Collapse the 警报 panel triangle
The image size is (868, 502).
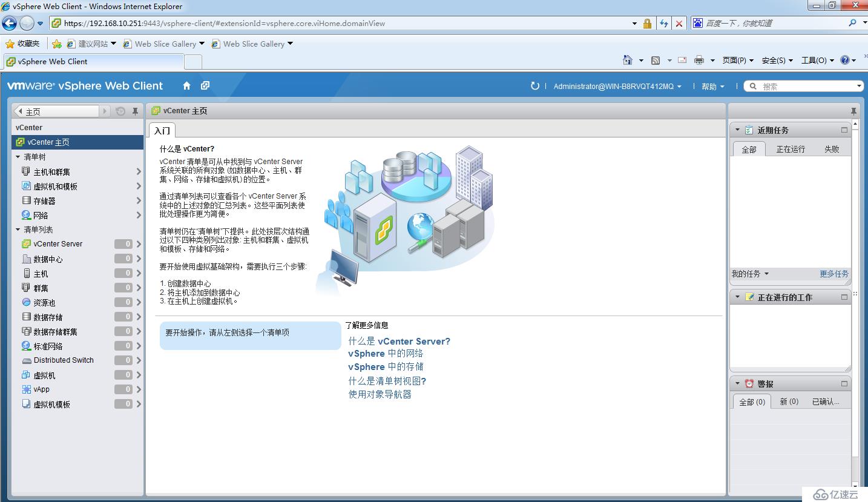coord(737,383)
